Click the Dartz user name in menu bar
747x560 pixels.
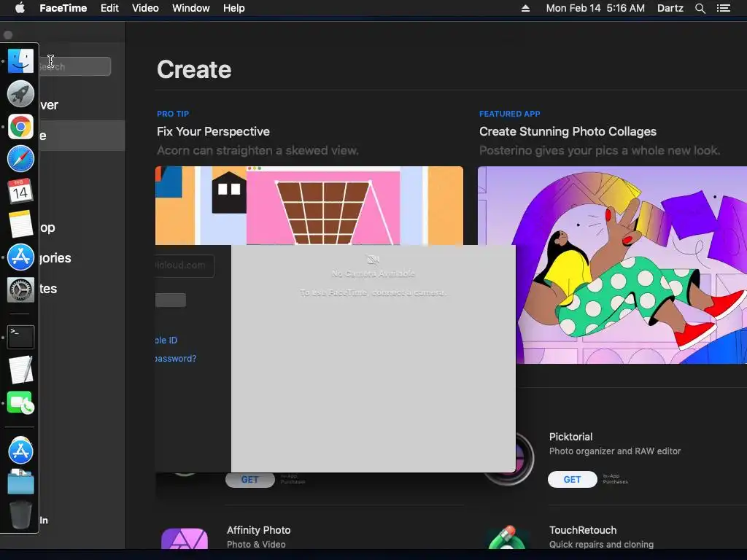click(670, 8)
